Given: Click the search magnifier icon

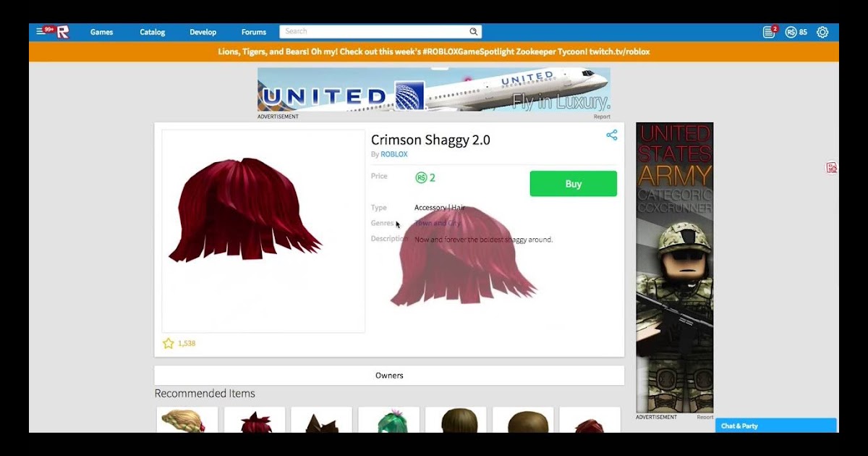Looking at the screenshot, I should 474,32.
